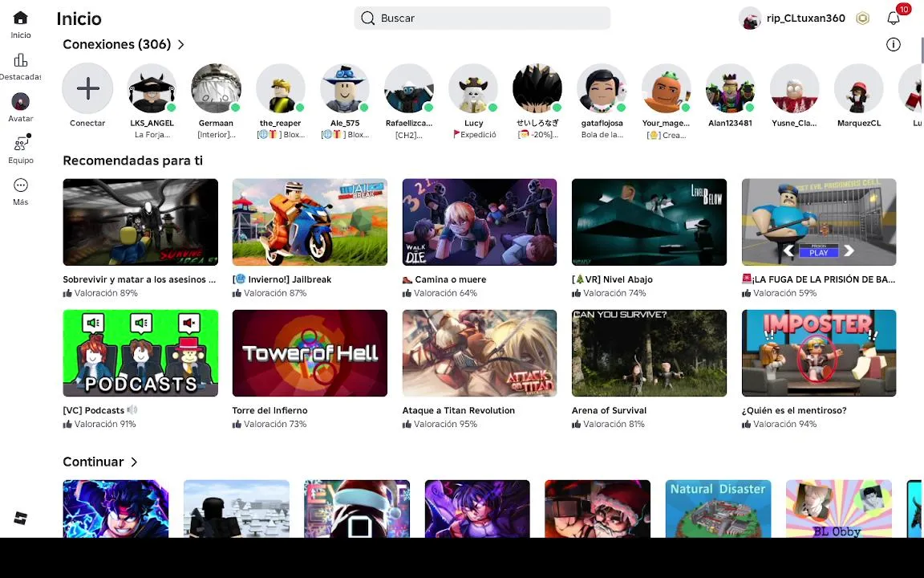Open Alan123481 friend avatar
This screenshot has width=924, height=578.
point(730,88)
